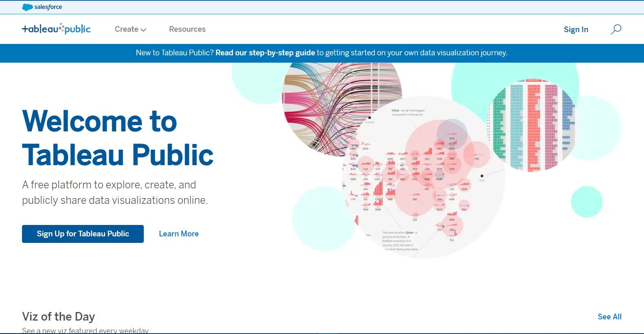The image size is (644, 334).
Task: Open the Resources menu item
Action: tap(187, 29)
